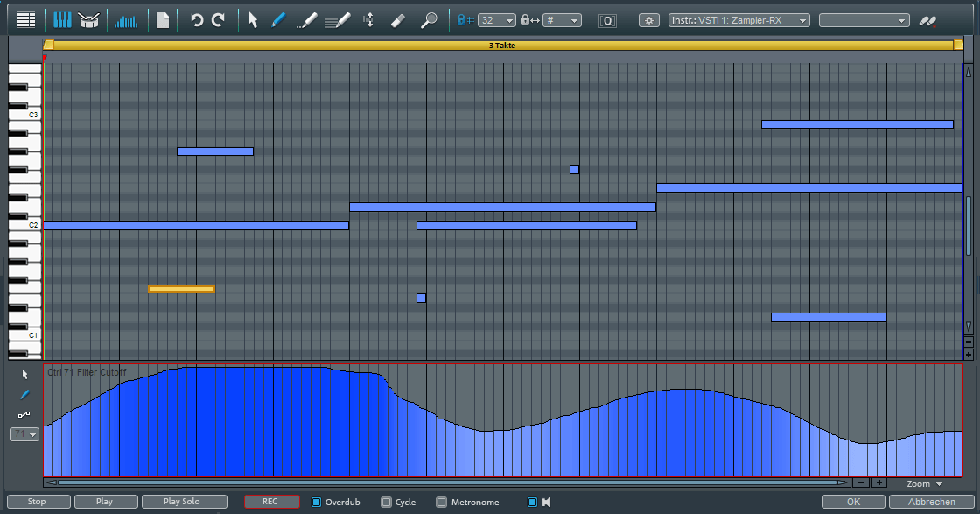Pick the eraser tool in toolbar
Image resolution: width=980 pixels, height=514 pixels.
coord(397,19)
